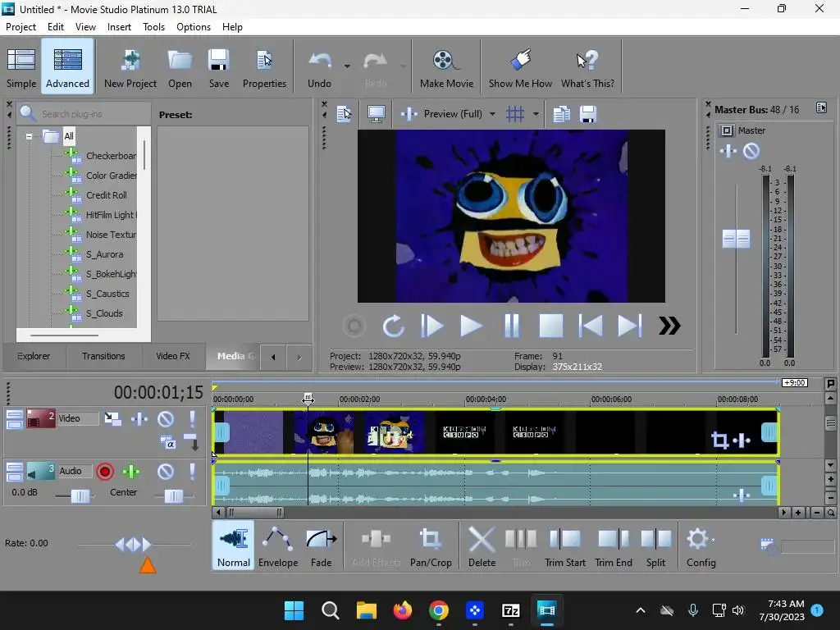
Task: Open a project with the Open icon
Action: pos(180,67)
